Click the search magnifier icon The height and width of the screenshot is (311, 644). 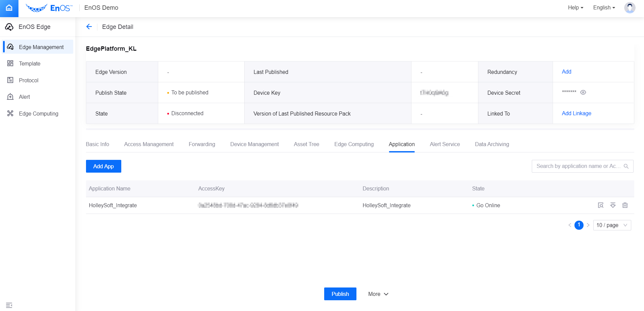pyautogui.click(x=626, y=166)
